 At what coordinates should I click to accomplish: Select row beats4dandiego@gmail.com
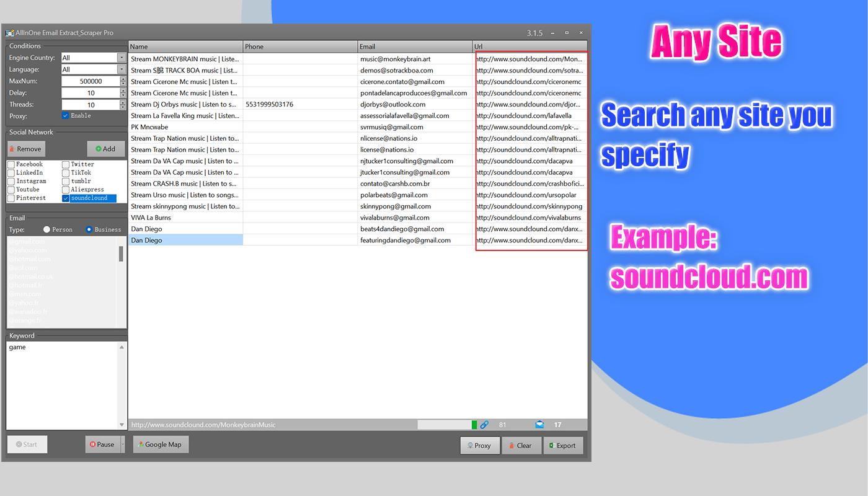pos(358,229)
